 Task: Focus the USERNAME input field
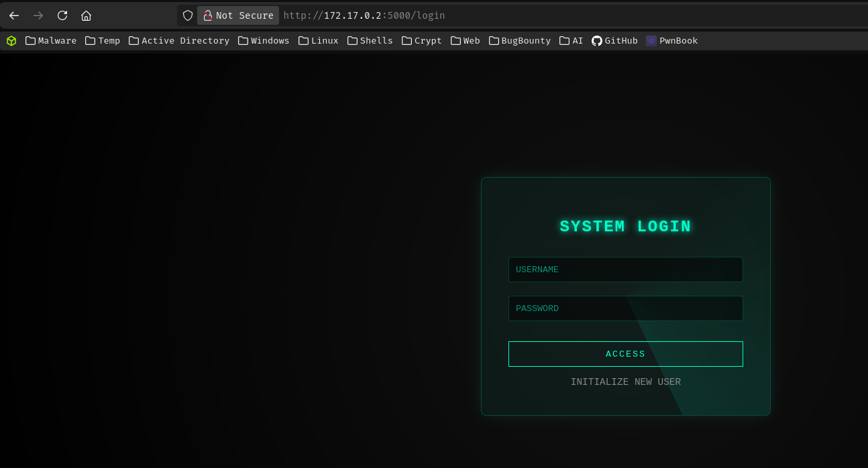pyautogui.click(x=625, y=270)
